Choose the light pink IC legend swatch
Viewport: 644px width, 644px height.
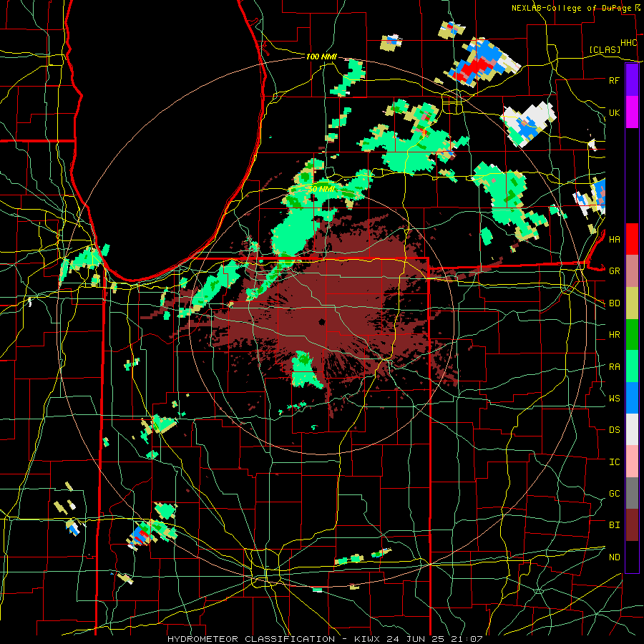[x=632, y=462]
